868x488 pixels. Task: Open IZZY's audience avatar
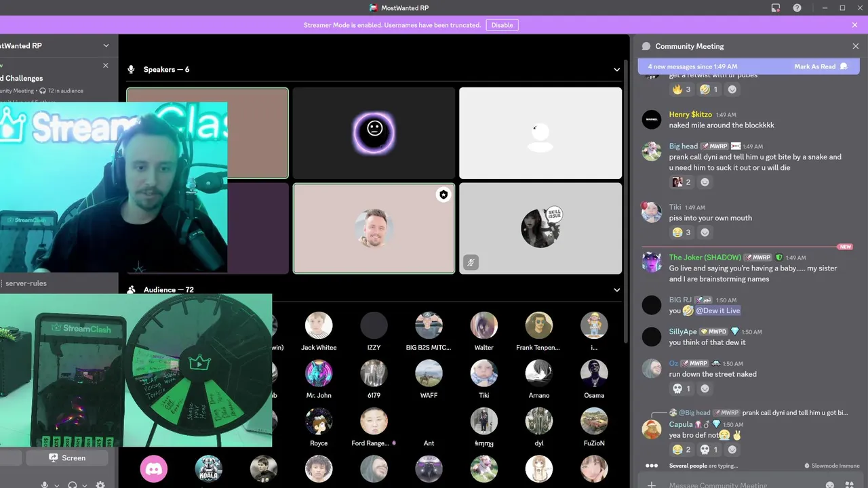[374, 325]
